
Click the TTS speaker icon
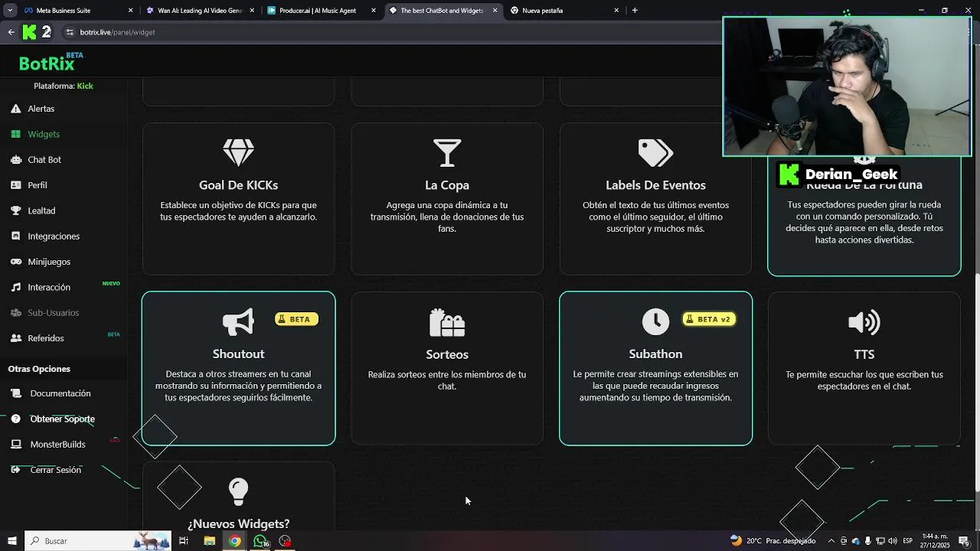[x=864, y=322]
